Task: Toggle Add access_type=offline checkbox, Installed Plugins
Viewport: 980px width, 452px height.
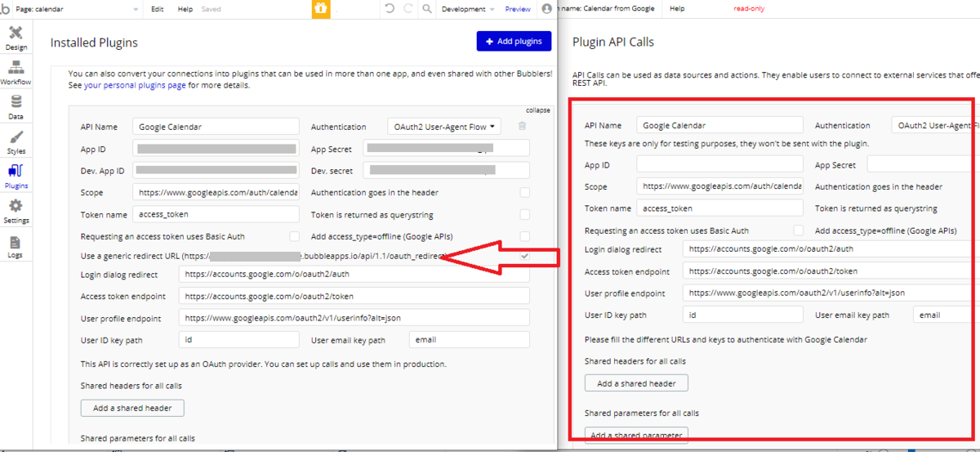Action: 524,236
